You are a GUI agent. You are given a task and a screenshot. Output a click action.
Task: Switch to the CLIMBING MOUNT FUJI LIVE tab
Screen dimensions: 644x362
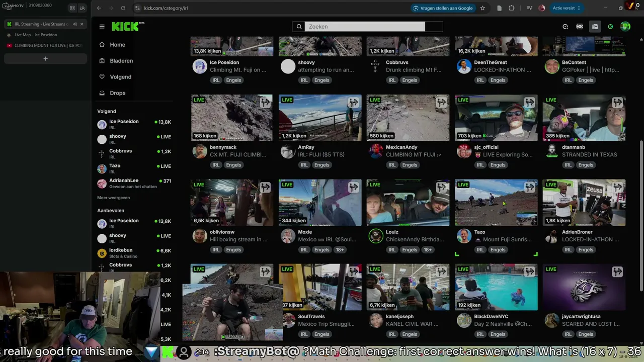[x=45, y=45]
